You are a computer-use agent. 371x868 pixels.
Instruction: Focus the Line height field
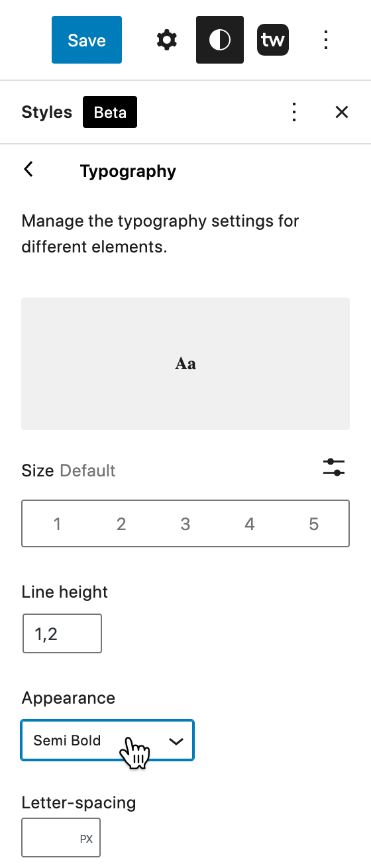(62, 633)
